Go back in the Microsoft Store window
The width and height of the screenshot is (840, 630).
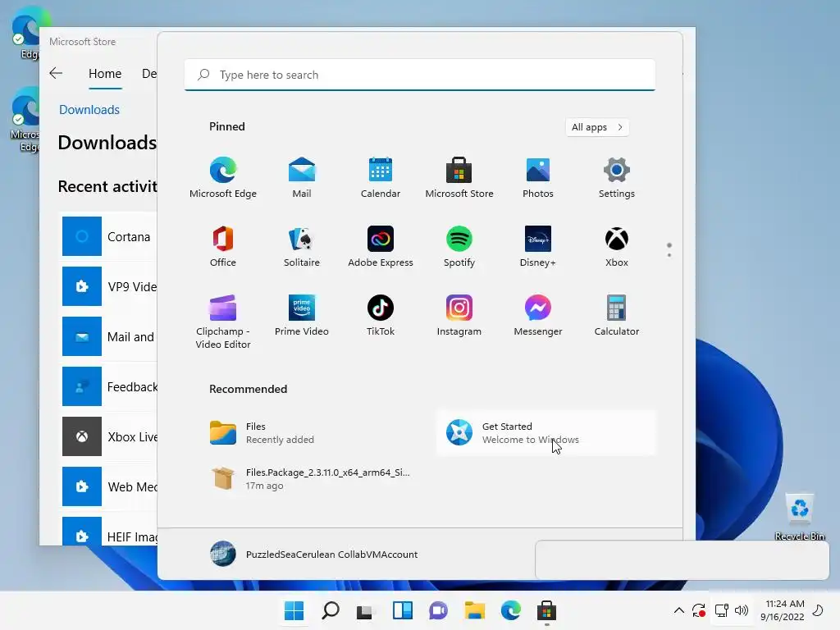tap(56, 73)
